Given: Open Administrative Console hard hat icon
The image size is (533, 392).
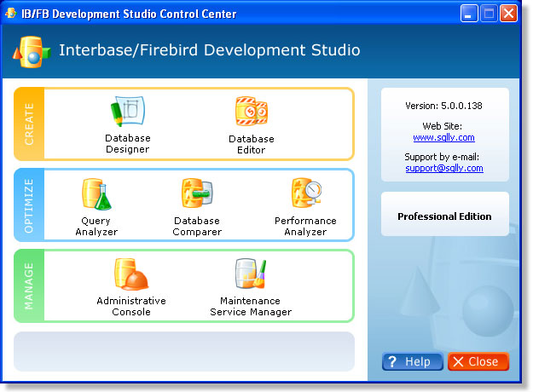Looking at the screenshot, I should click(x=131, y=274).
